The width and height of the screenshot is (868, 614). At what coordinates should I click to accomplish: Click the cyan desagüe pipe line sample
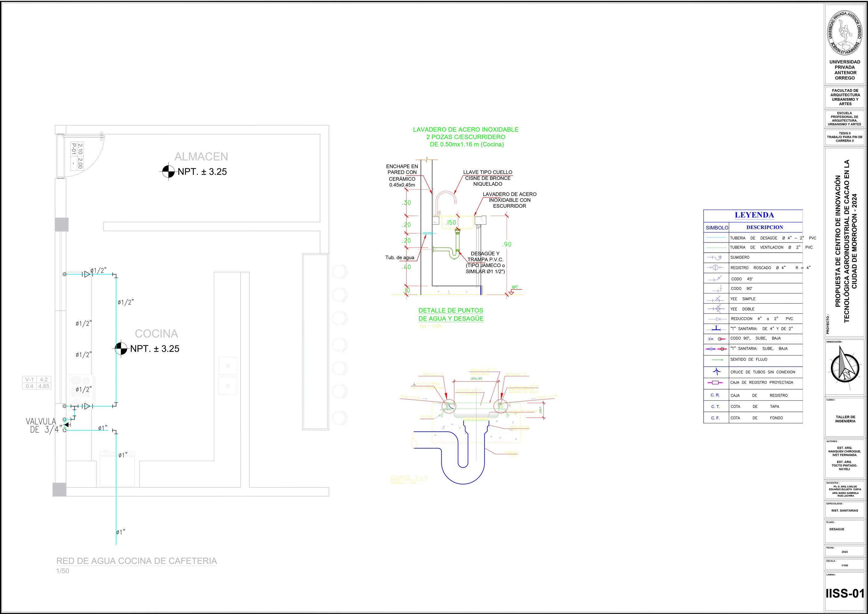[x=716, y=238]
